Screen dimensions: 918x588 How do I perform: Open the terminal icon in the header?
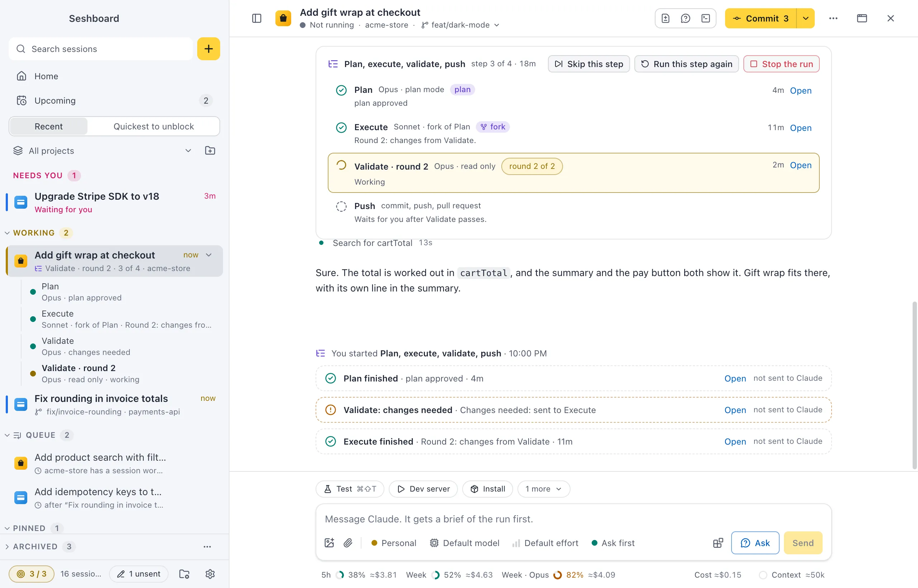tap(706, 18)
